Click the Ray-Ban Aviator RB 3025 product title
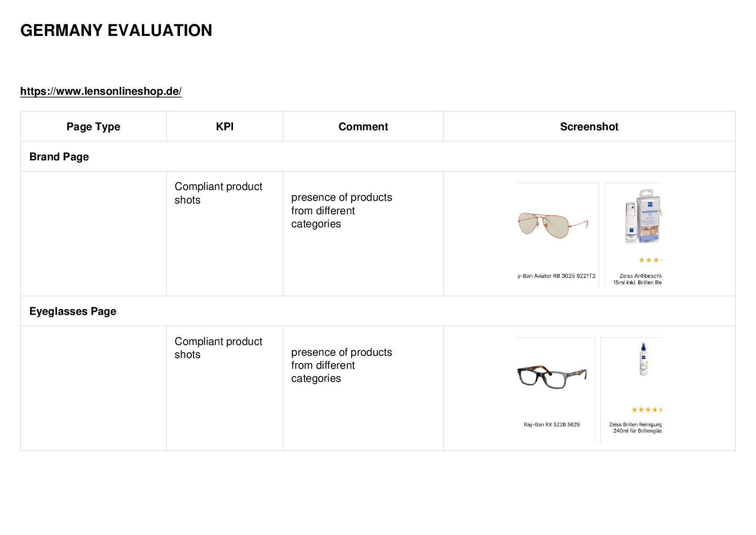The height and width of the screenshot is (535, 756). [x=556, y=276]
